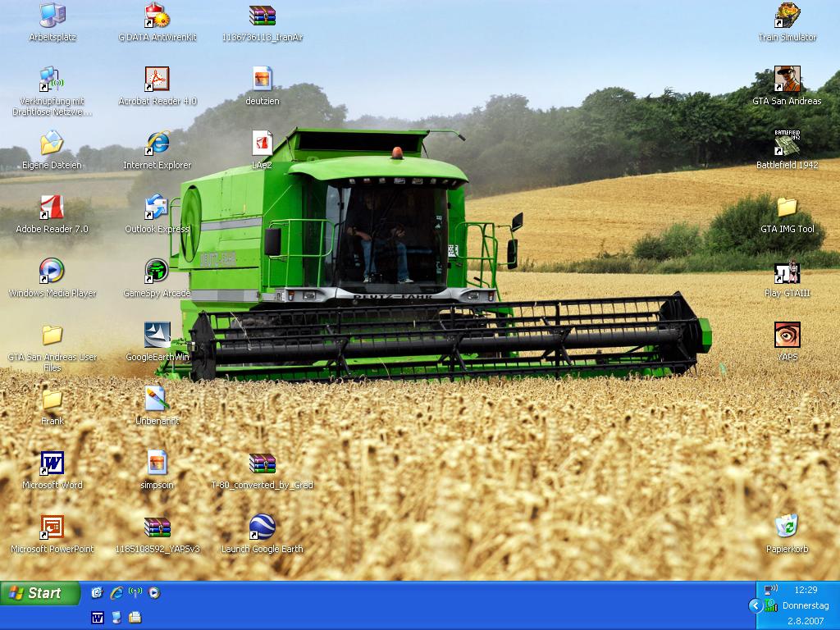Click the YAPS eye icon
The height and width of the screenshot is (630, 840).
787,336
